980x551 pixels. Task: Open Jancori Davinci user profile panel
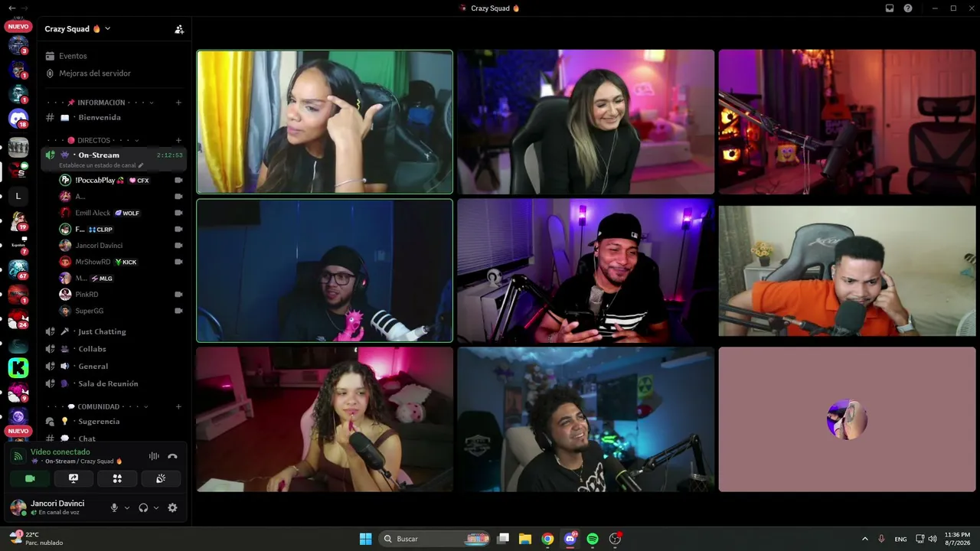click(x=57, y=507)
